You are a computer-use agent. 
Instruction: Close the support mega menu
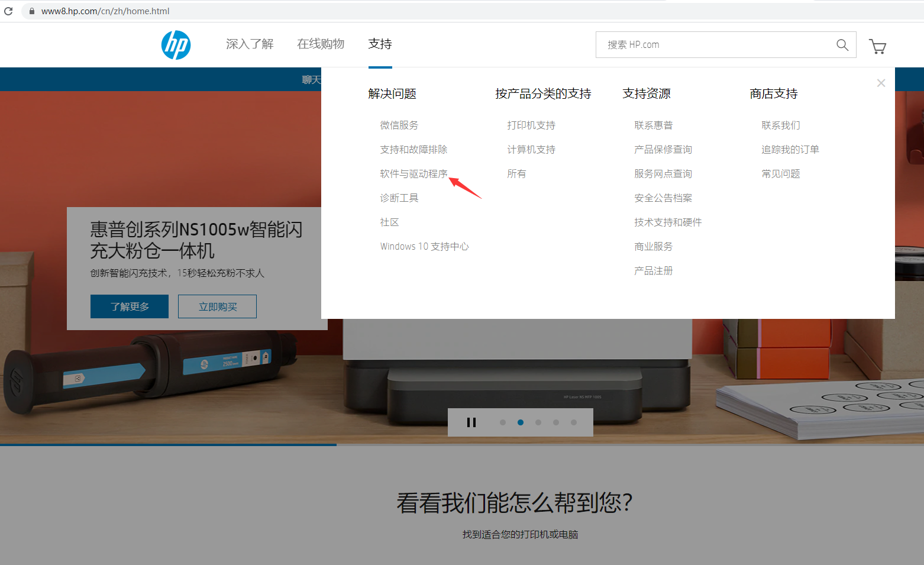tap(881, 83)
